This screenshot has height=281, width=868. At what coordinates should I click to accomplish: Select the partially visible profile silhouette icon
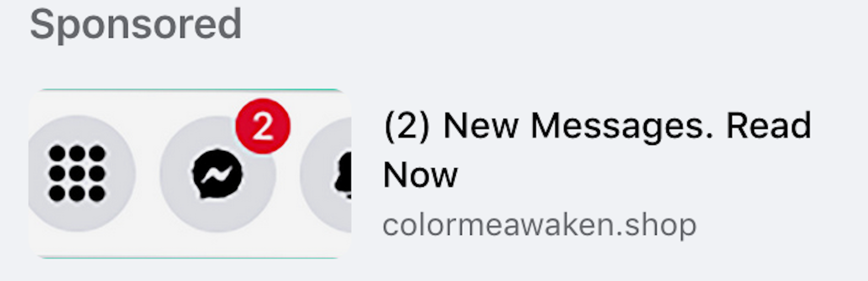[343, 174]
